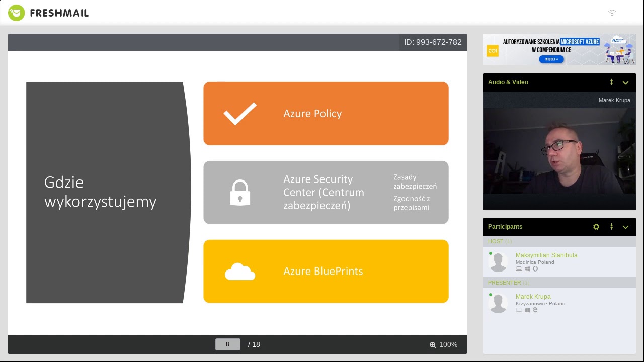The width and height of the screenshot is (644, 362).
Task: Open Participants panel settings gear
Action: (x=596, y=227)
